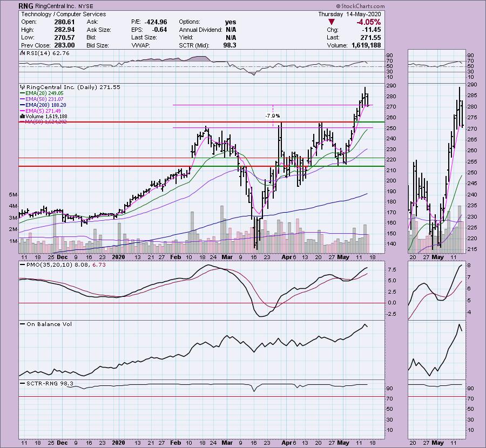Click the Technology / Computer Services sector label

[64, 14]
